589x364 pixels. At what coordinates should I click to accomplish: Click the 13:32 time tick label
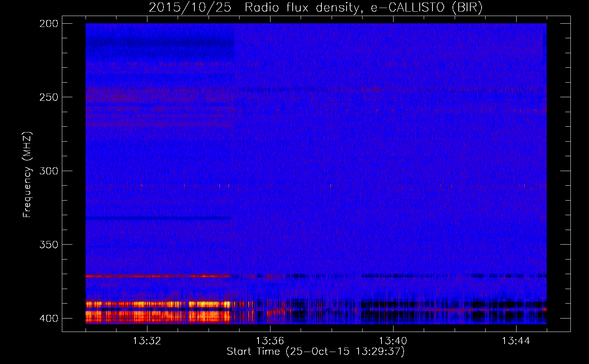pyautogui.click(x=147, y=341)
